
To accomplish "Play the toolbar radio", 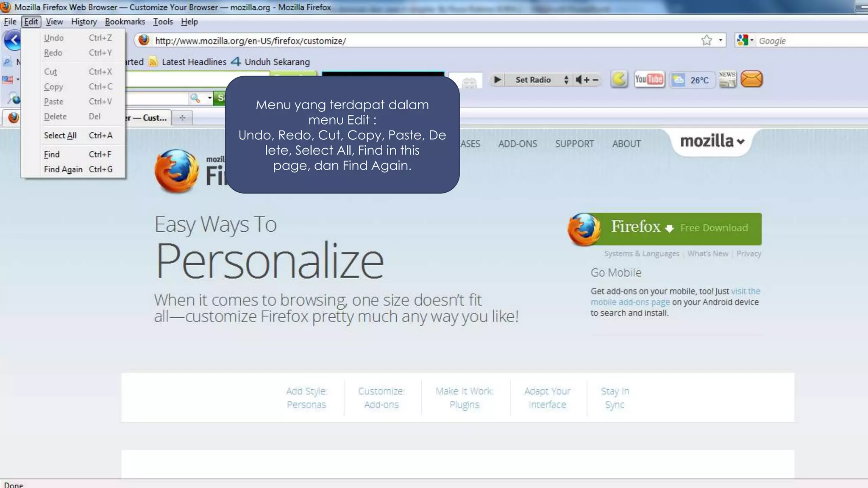I will (x=498, y=80).
